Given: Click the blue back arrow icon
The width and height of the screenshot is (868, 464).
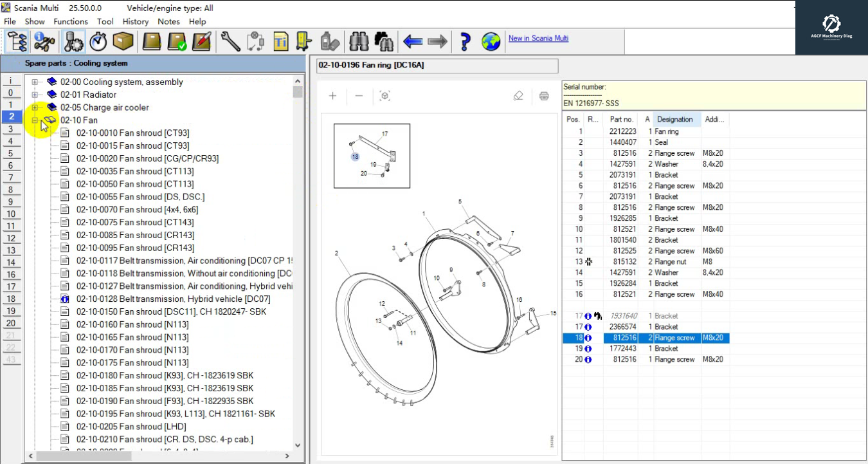Looking at the screenshot, I should coord(412,42).
